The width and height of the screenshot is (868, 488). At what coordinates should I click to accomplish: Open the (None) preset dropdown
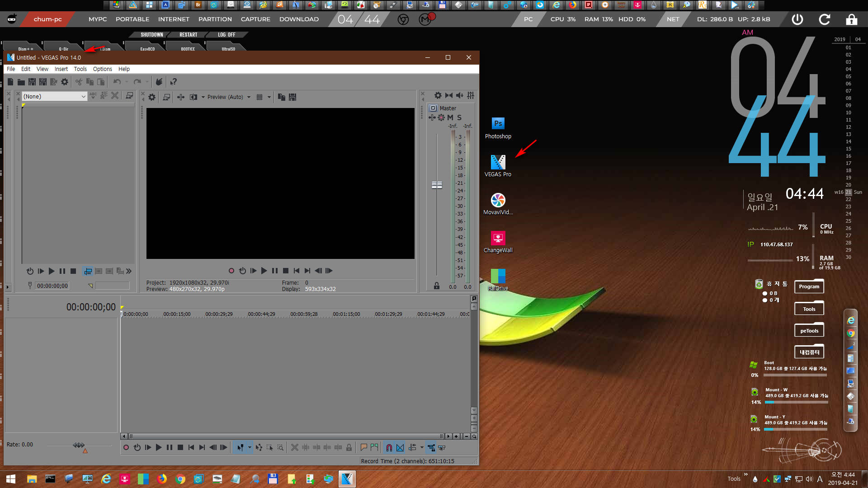point(54,96)
